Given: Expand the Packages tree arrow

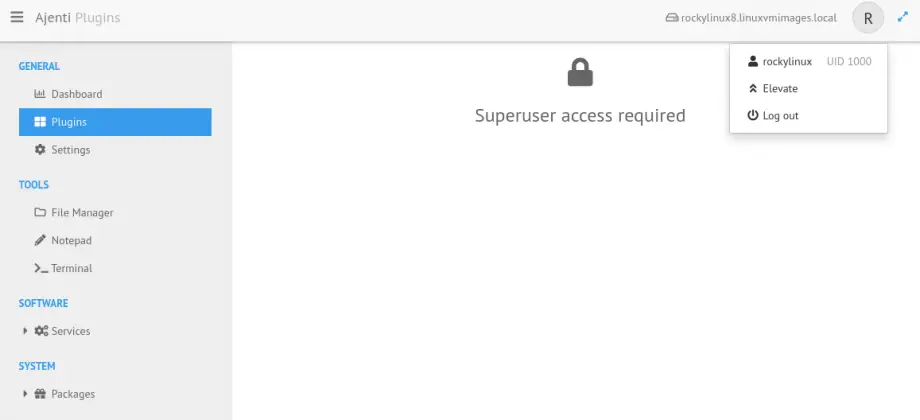Looking at the screenshot, I should tap(25, 394).
